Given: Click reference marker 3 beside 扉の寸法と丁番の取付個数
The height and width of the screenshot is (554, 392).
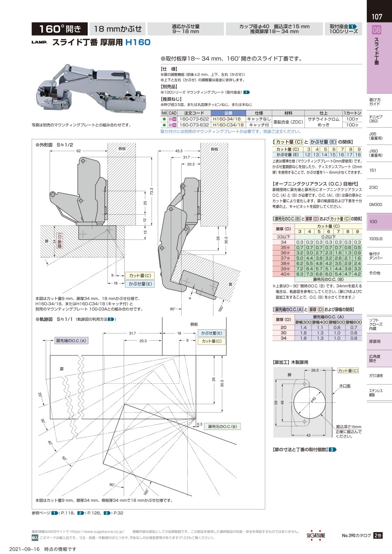Looking at the screenshot, I should 332,449.
